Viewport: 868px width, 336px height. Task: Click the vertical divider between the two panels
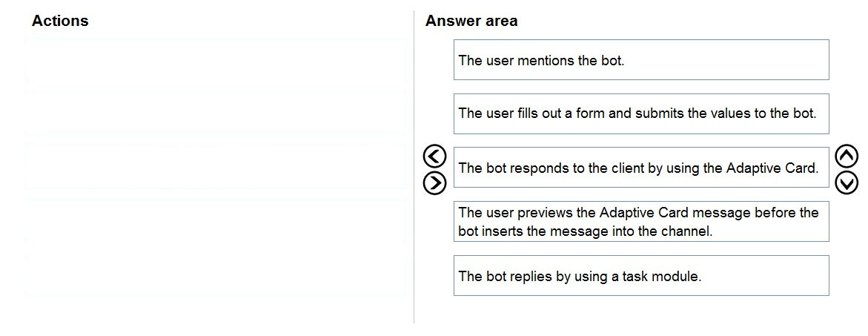coord(414,166)
